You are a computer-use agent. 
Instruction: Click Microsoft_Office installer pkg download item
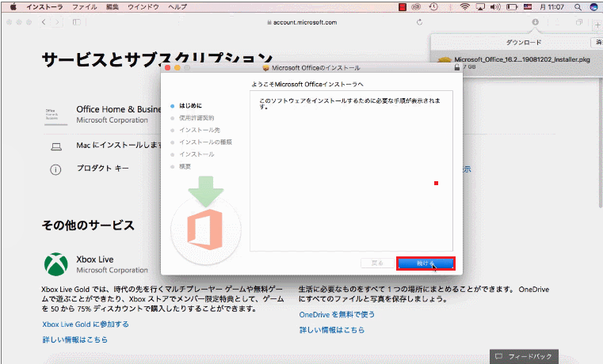(517, 63)
